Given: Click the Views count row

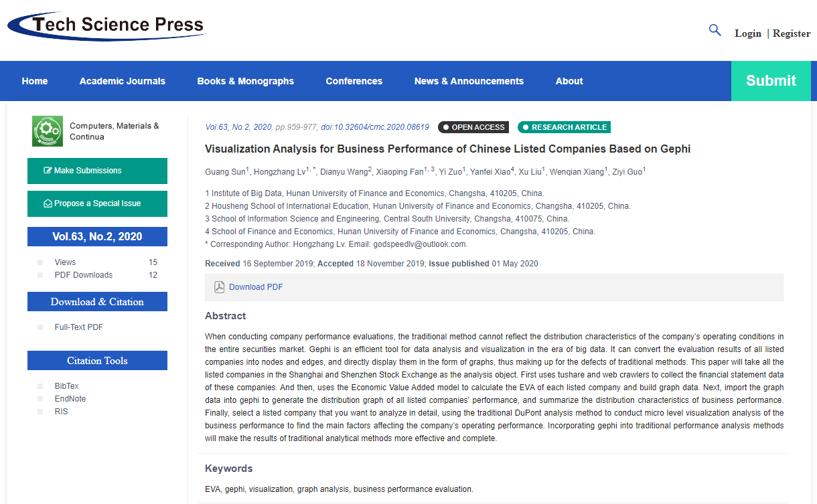Looking at the screenshot, I should point(97,262).
